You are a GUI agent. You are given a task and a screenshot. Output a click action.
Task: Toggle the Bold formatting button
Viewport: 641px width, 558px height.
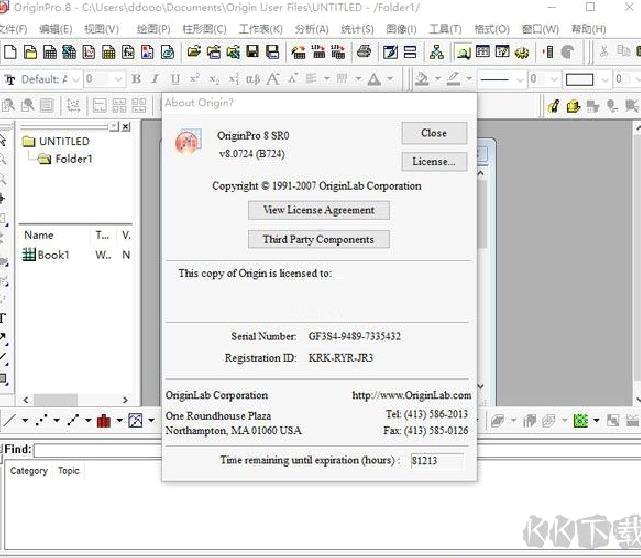pos(136,79)
